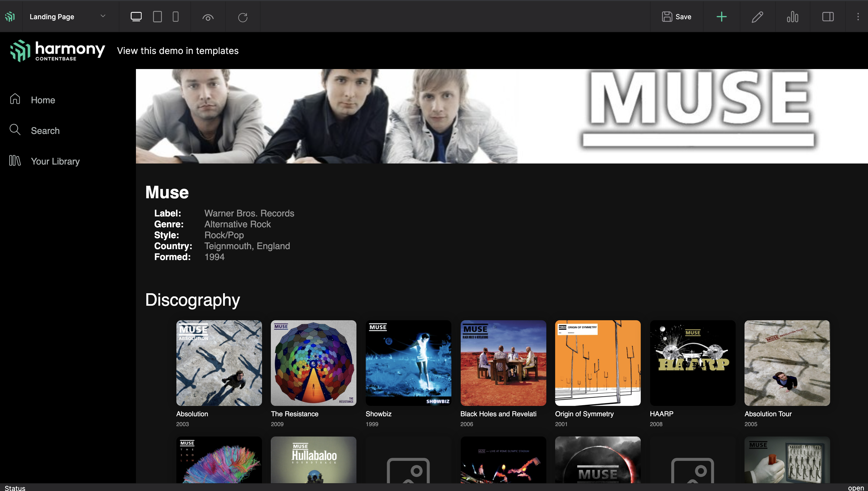Open Your Library in sidebar

[55, 161]
